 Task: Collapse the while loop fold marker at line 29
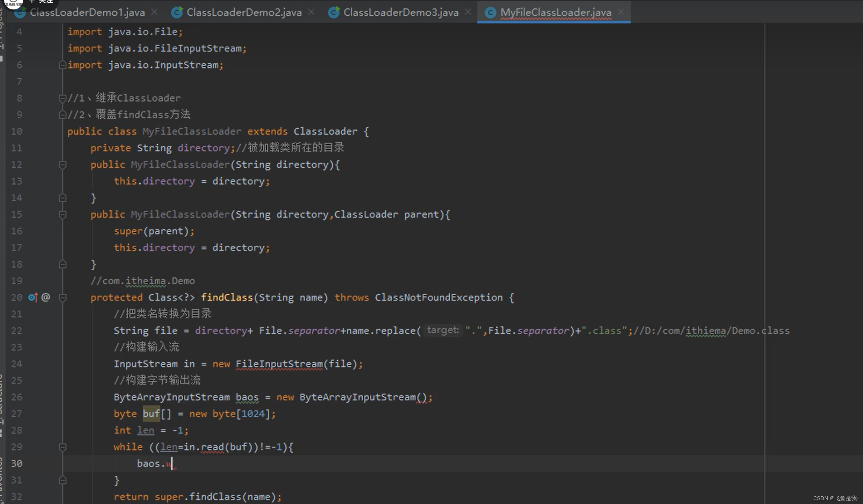(x=63, y=447)
